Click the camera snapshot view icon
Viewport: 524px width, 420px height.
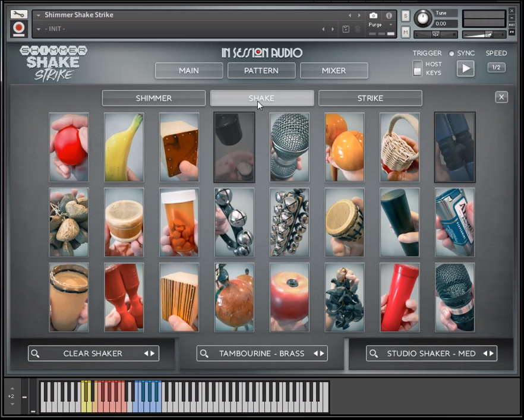(x=373, y=15)
